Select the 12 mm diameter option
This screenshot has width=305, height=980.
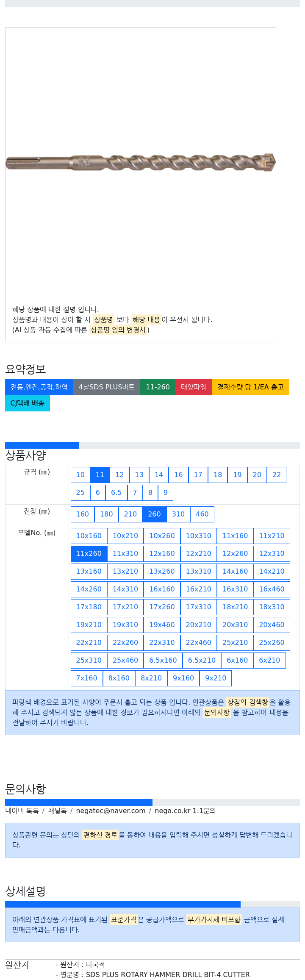pyautogui.click(x=119, y=475)
